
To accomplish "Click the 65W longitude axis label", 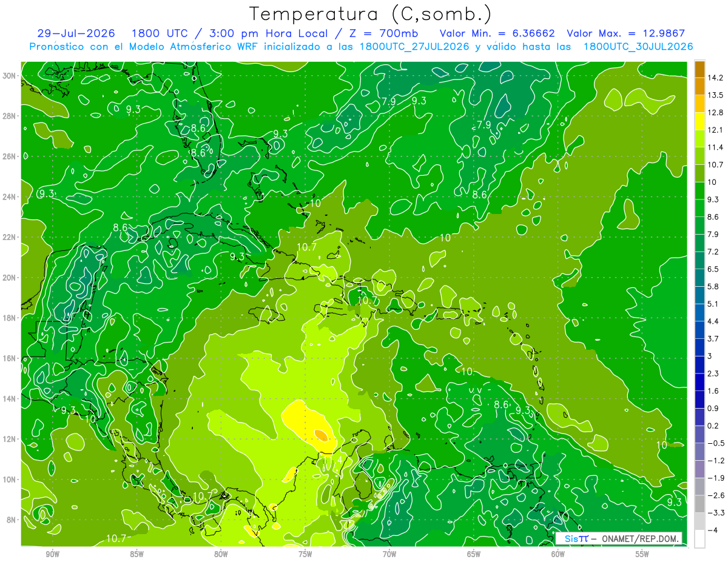I will (474, 554).
